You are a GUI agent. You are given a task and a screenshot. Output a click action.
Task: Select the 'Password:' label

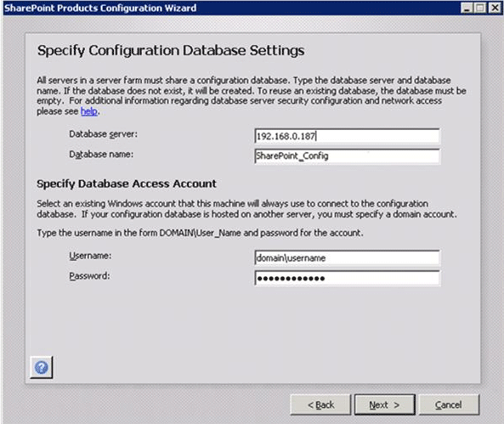[89, 276]
